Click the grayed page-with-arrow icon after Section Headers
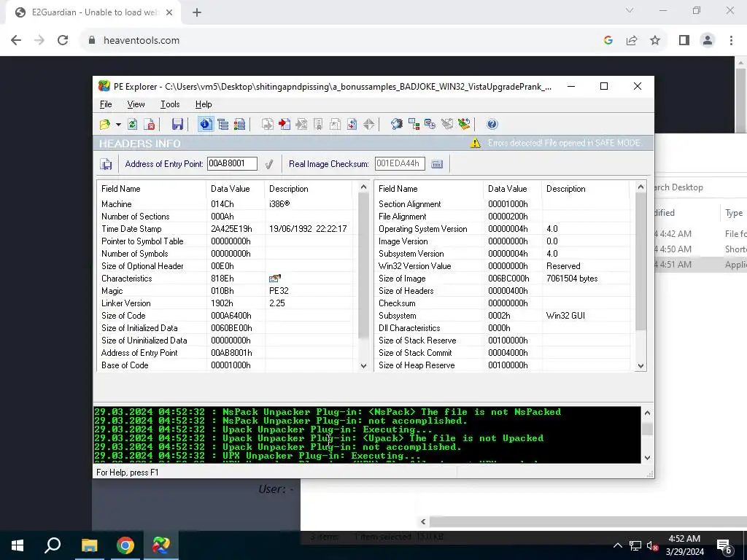The height and width of the screenshot is (560, 747). (268, 124)
